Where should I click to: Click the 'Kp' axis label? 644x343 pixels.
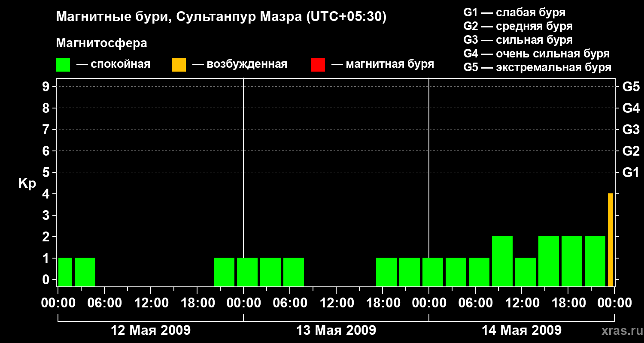point(27,184)
